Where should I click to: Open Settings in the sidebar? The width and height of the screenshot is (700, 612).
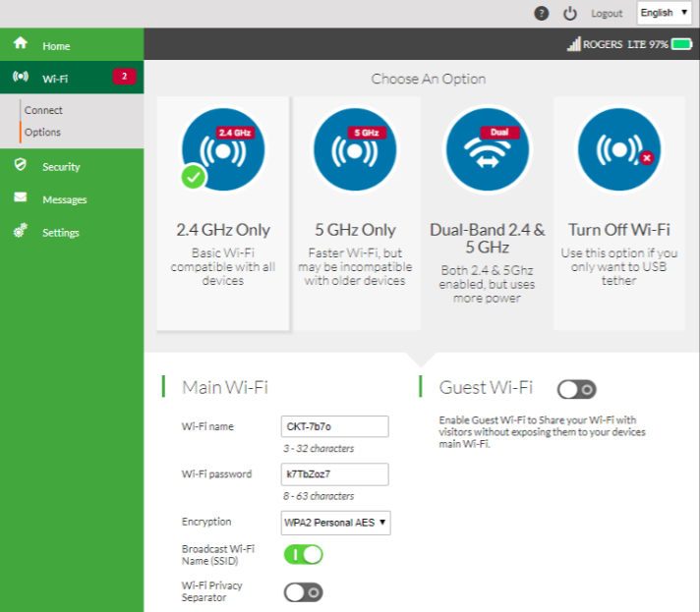pos(72,233)
